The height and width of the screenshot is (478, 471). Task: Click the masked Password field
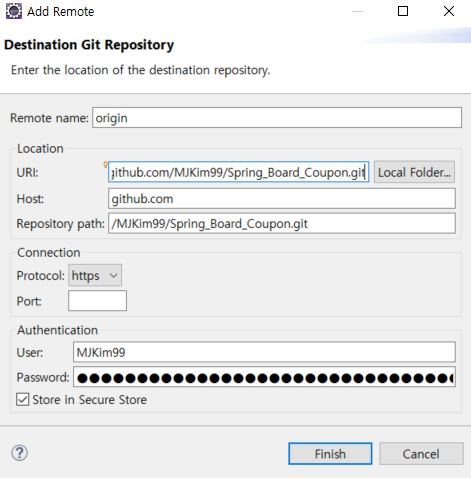(264, 377)
